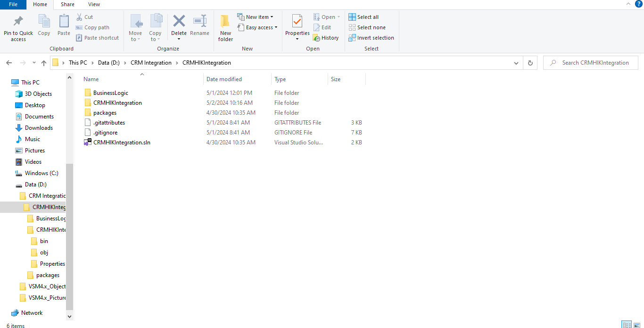Click Invert selection
The image size is (644, 328).
tap(372, 38)
